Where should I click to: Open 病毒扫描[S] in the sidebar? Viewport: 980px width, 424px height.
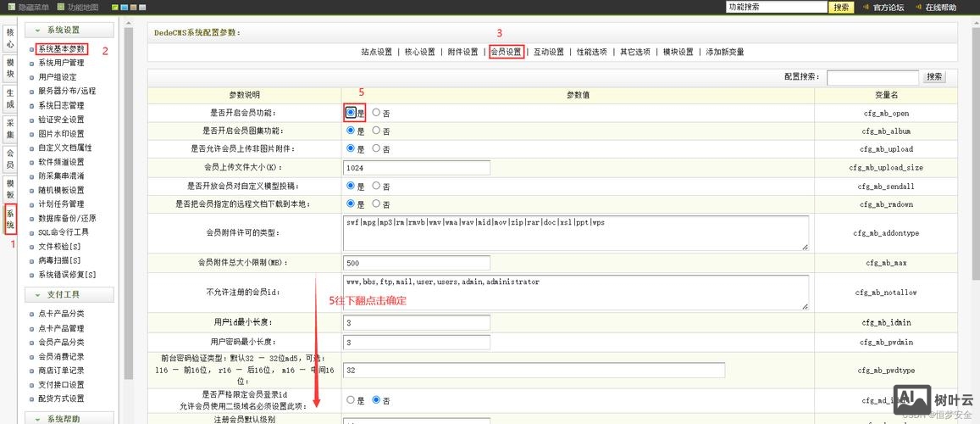point(58,260)
